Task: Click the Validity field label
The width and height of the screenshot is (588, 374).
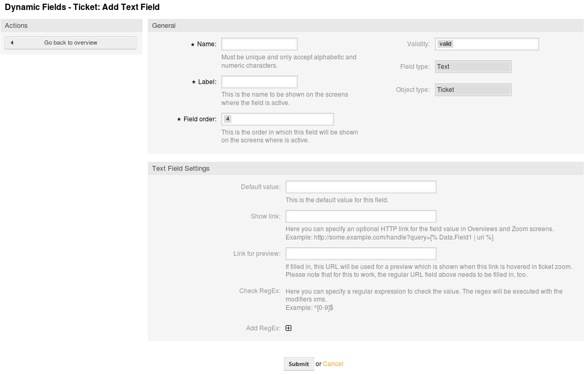Action: tap(418, 44)
